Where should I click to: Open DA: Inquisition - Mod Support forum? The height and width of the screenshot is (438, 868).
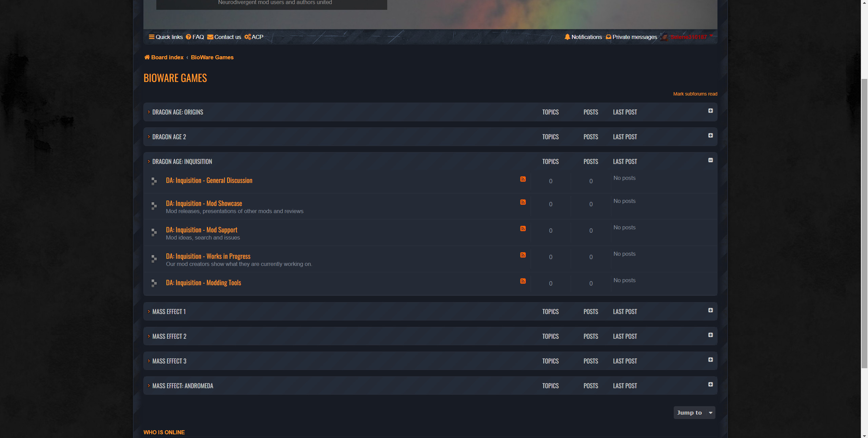tap(202, 230)
